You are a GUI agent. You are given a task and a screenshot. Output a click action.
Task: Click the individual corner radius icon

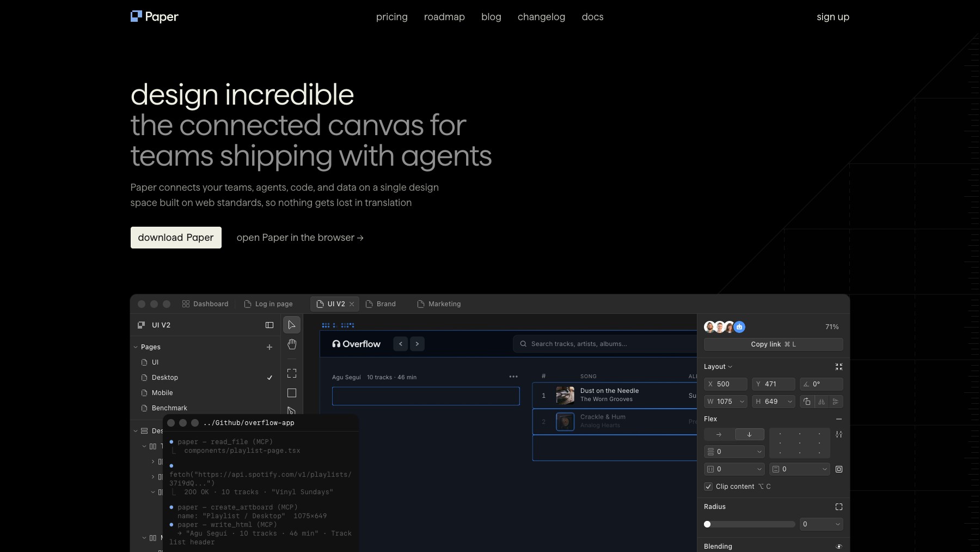(839, 507)
